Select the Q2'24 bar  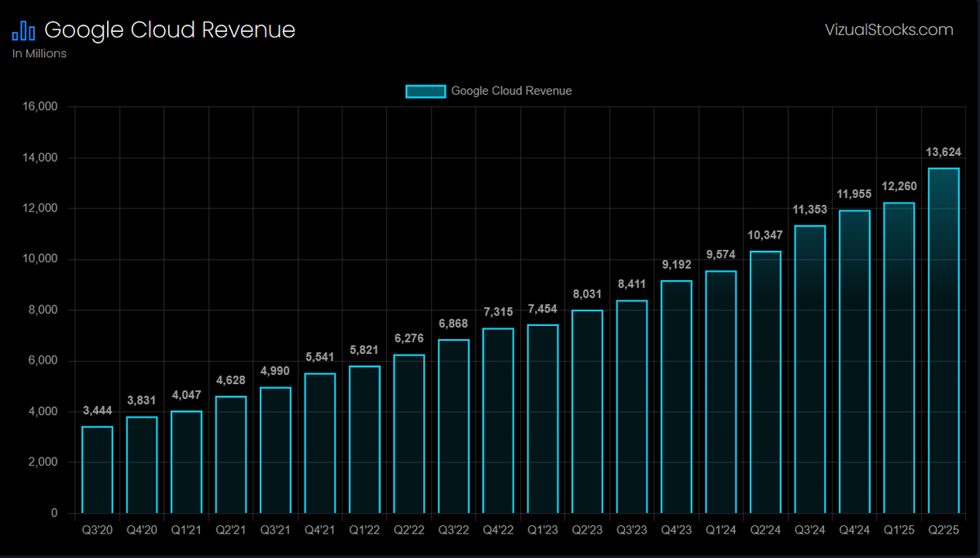pyautogui.click(x=765, y=382)
